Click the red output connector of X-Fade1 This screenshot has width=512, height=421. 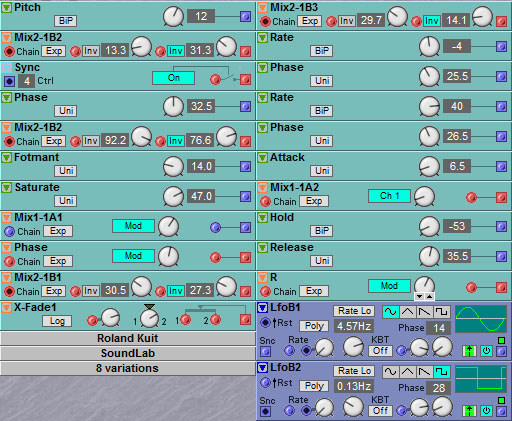[245, 320]
